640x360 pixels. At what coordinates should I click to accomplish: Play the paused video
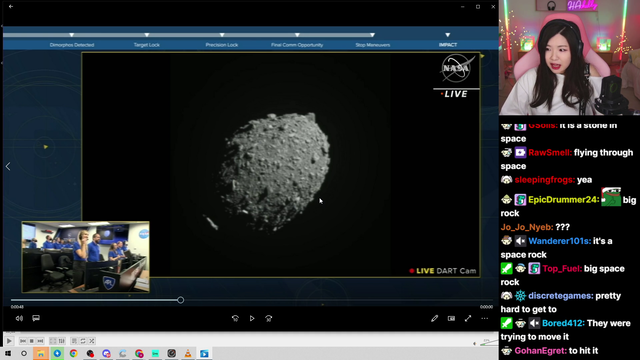tap(252, 318)
